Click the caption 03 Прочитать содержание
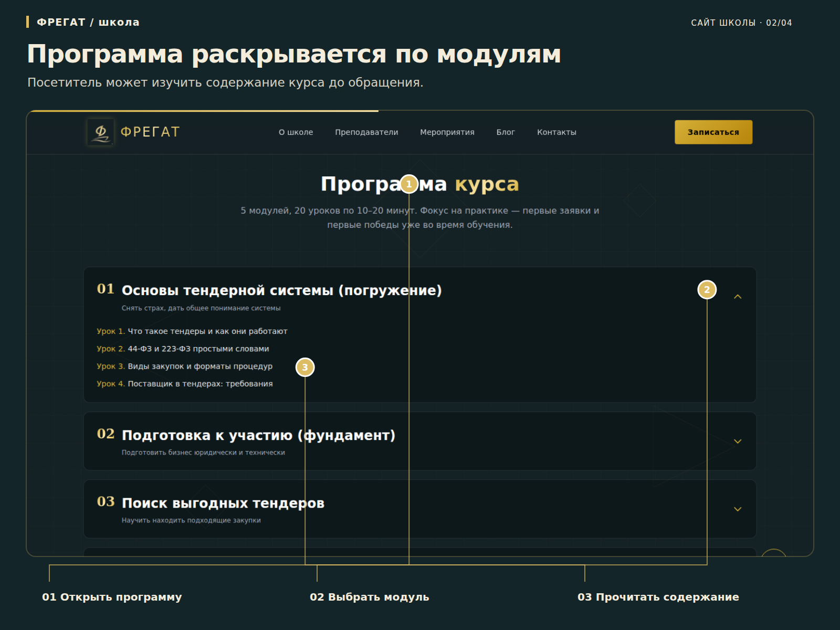 click(x=658, y=597)
